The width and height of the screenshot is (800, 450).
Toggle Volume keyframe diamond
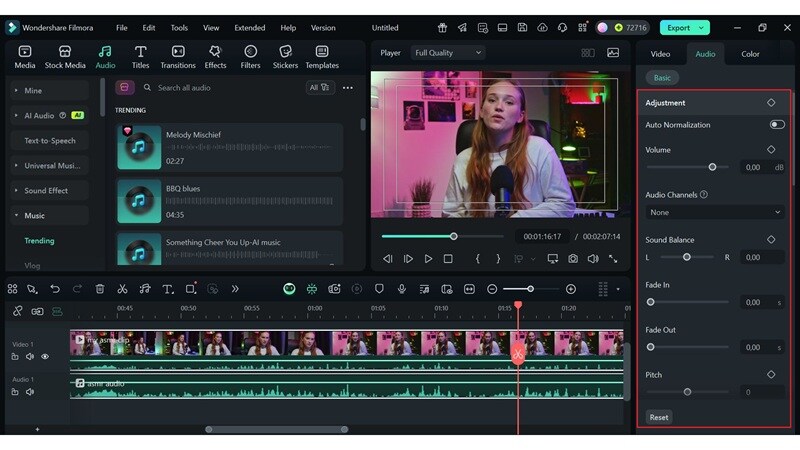pyautogui.click(x=771, y=149)
